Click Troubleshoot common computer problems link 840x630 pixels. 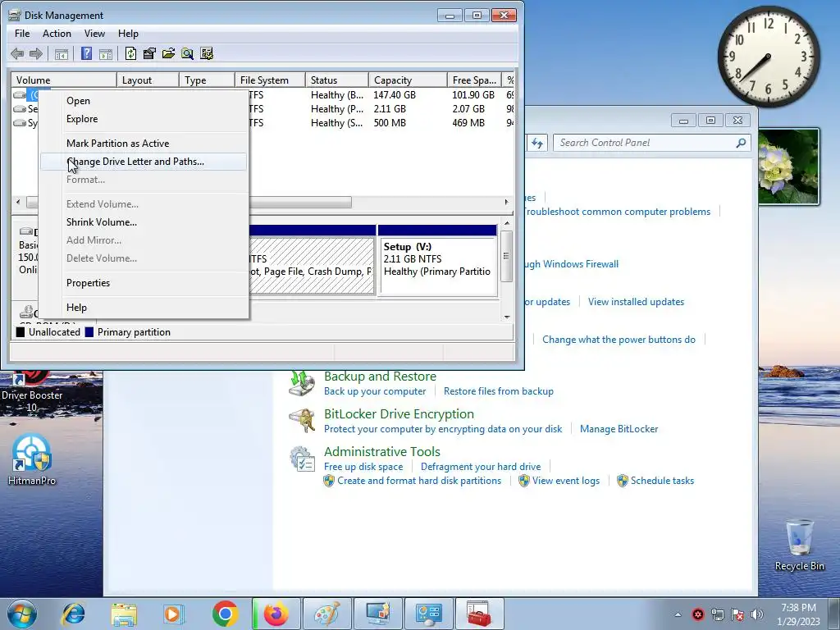click(x=617, y=212)
